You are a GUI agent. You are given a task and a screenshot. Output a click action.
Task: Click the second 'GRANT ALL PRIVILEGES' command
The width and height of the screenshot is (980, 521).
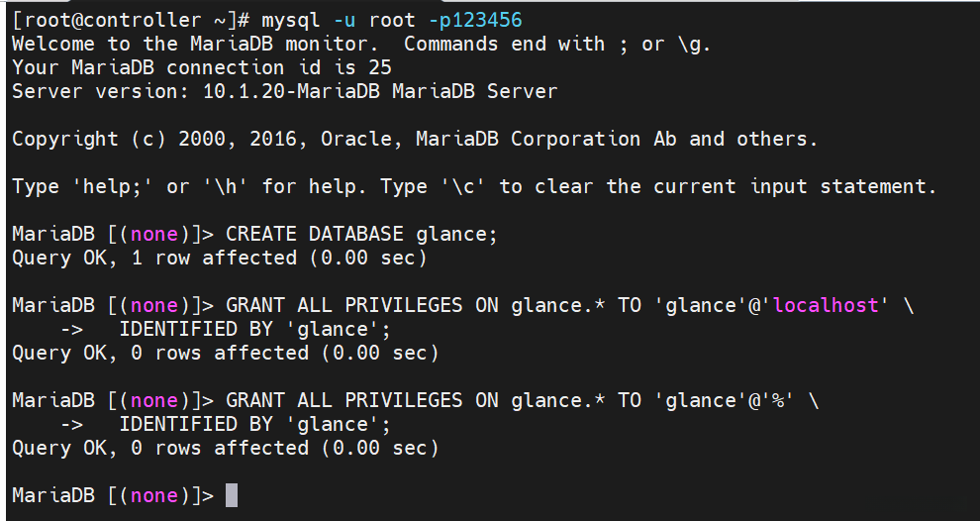point(343,400)
